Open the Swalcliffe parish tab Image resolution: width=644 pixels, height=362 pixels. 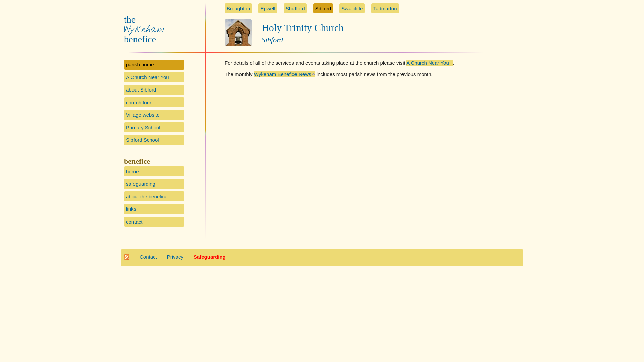pos(352,8)
